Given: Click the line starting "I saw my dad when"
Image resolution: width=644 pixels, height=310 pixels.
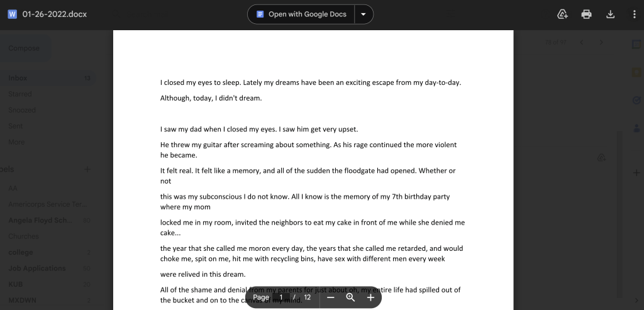Looking at the screenshot, I should coord(259,130).
